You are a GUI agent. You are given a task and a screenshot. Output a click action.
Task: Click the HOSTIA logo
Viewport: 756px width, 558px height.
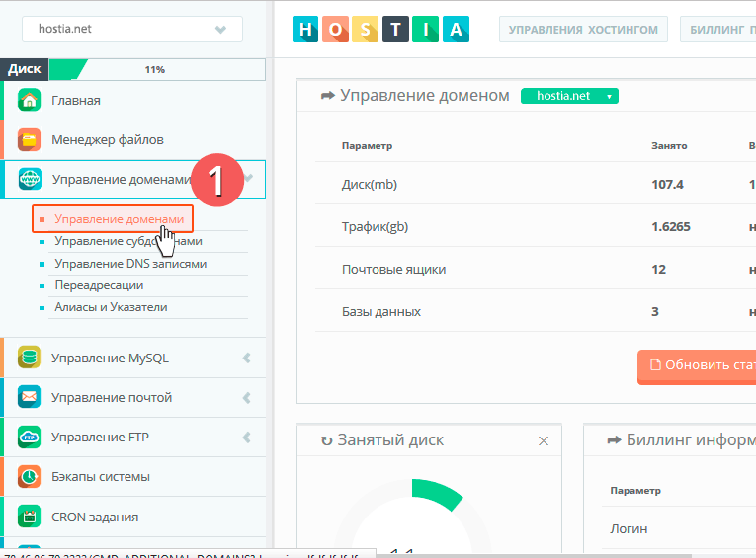380,30
